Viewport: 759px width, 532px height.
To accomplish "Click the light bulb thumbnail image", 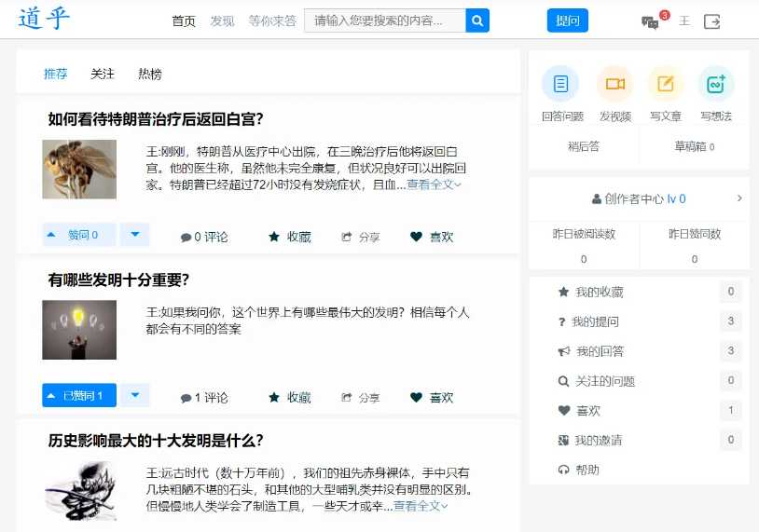I will click(x=79, y=330).
